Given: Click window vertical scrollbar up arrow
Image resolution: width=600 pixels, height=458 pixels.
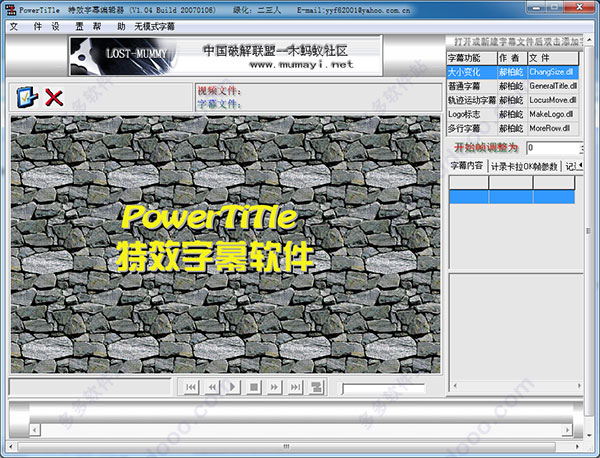Looking at the screenshot, I should (x=590, y=40).
